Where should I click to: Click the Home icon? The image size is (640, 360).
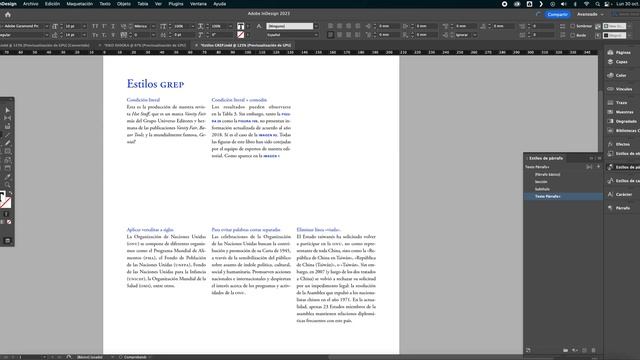coord(8,14)
